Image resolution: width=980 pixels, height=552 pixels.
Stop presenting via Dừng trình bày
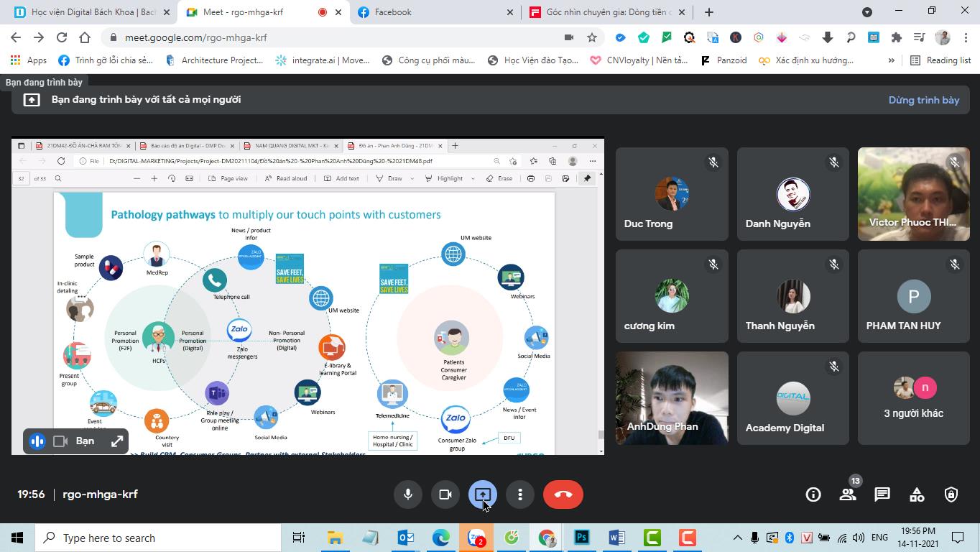924,100
